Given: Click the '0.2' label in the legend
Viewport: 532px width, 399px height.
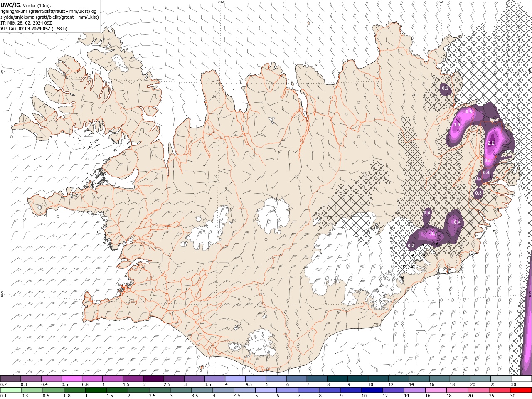Looking at the screenshot, I should (x=3, y=384).
